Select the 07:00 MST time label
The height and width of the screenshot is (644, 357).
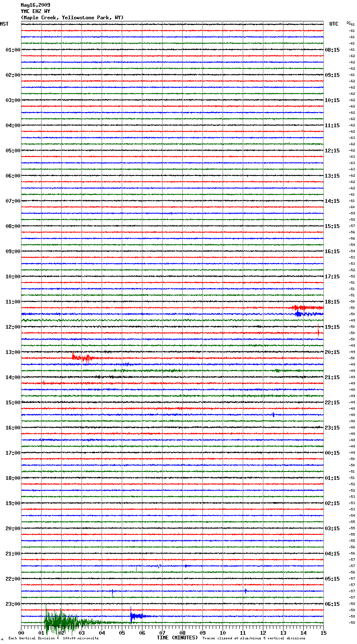pos(13,201)
